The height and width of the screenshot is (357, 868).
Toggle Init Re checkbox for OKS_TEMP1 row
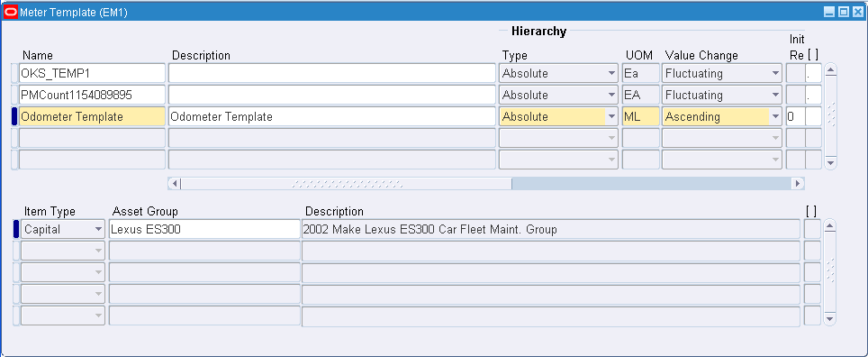[x=795, y=73]
